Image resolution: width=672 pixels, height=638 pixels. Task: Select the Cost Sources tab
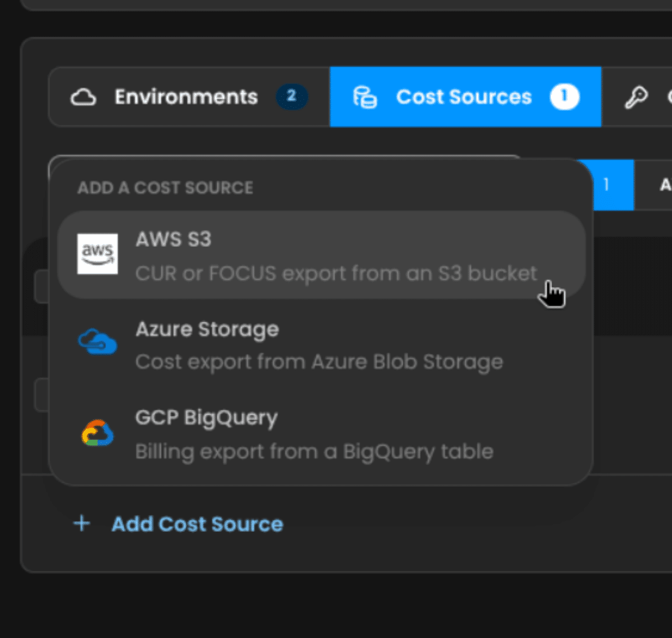pyautogui.click(x=465, y=97)
